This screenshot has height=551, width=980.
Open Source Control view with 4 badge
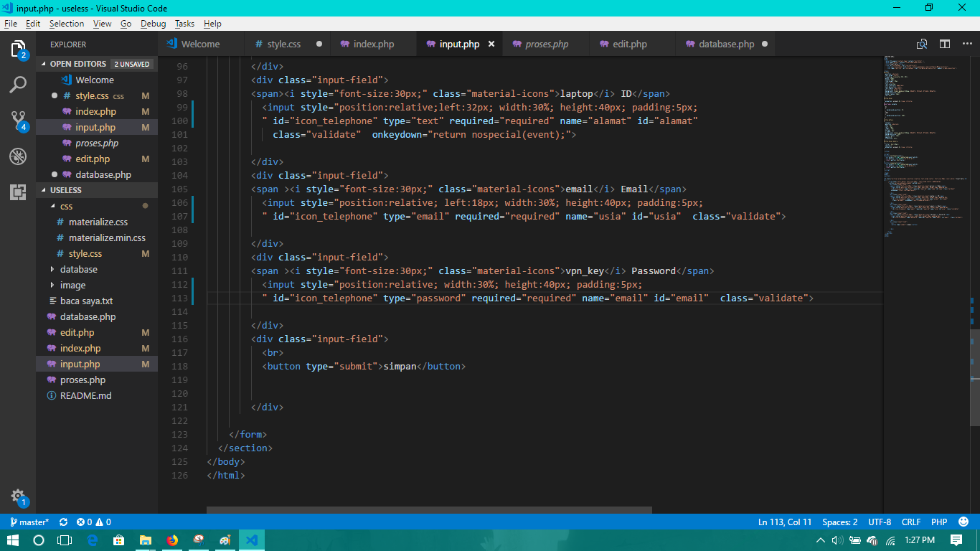(x=18, y=121)
